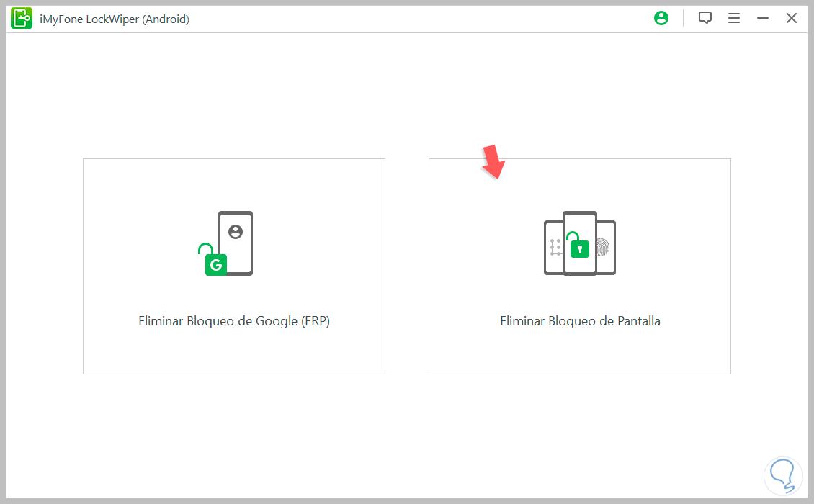Screen dimensions: 814x504
Task: Select Eliminar Bloqueo de Google (FRP) label
Action: pos(234,321)
